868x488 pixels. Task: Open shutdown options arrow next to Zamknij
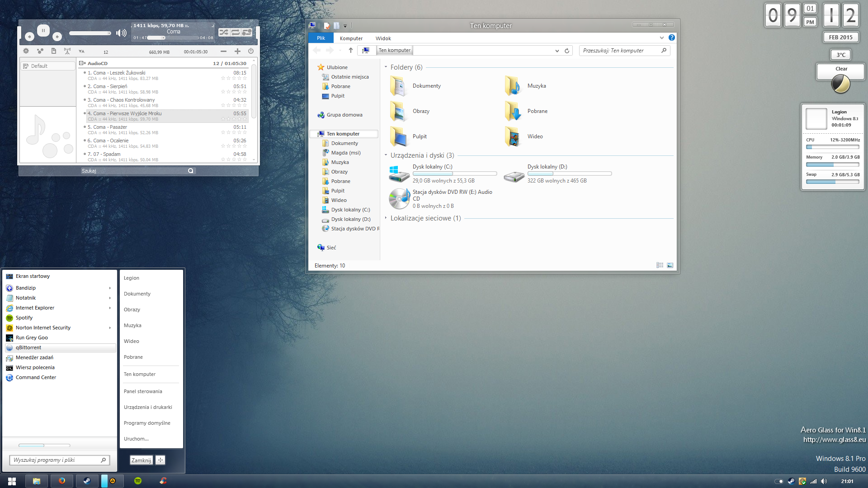click(x=160, y=460)
